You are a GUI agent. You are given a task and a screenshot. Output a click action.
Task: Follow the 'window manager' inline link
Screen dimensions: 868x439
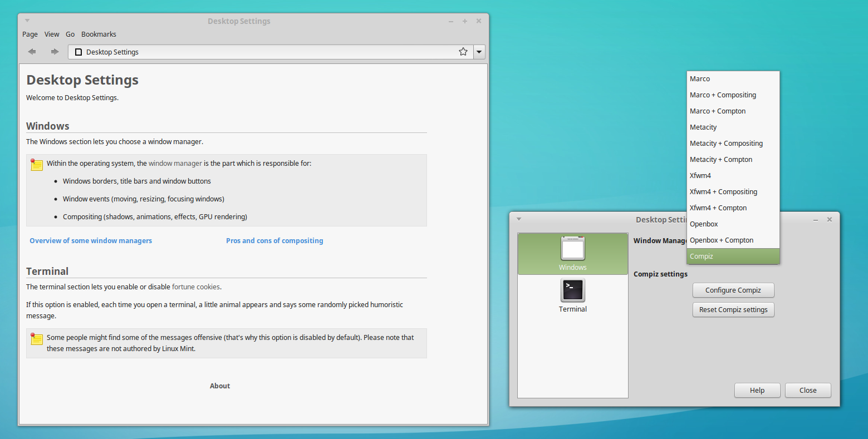click(175, 164)
